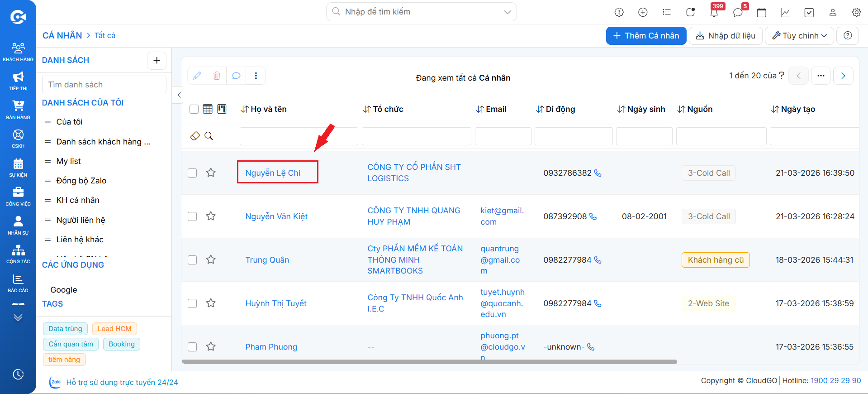
Task: Click the Nhập dữ liệu button
Action: coord(726,36)
